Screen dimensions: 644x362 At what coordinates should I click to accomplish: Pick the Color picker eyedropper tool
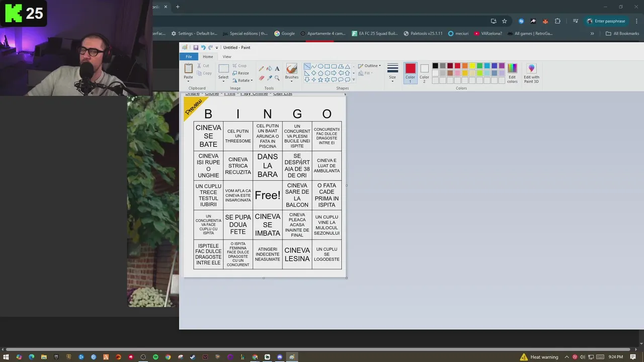(269, 78)
